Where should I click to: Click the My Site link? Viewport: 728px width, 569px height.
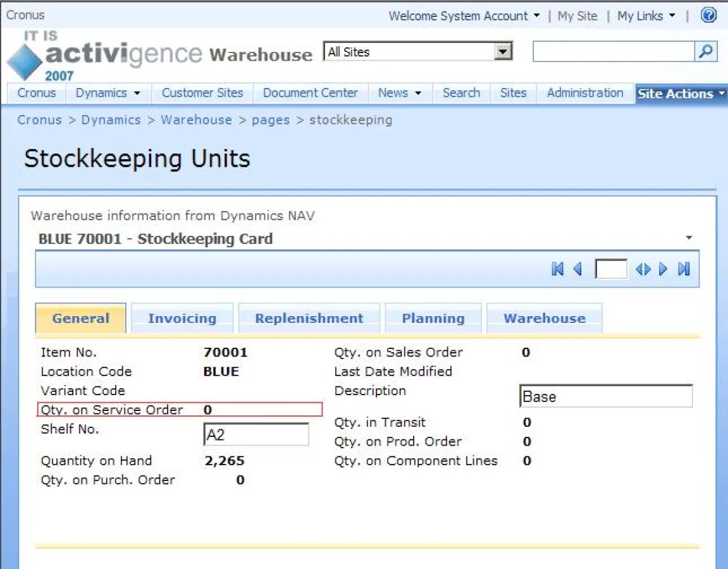coord(577,16)
